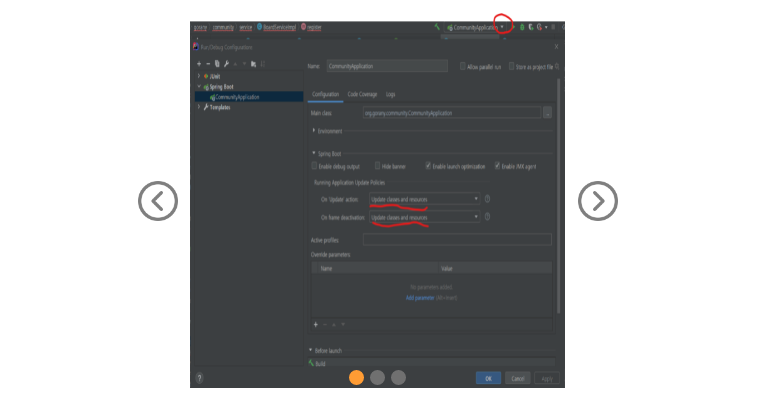The image size is (778, 402).
Task: Click the Apply button
Action: pyautogui.click(x=547, y=378)
